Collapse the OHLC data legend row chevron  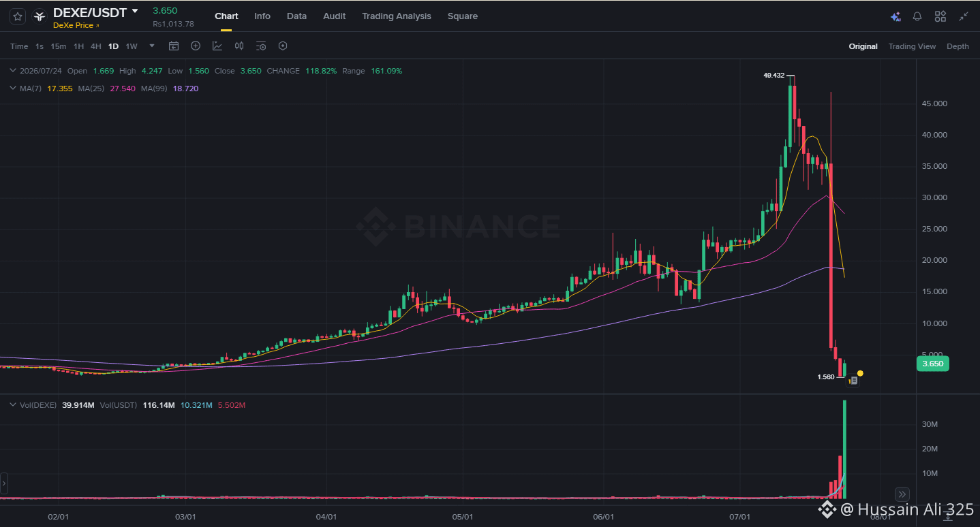pos(13,71)
